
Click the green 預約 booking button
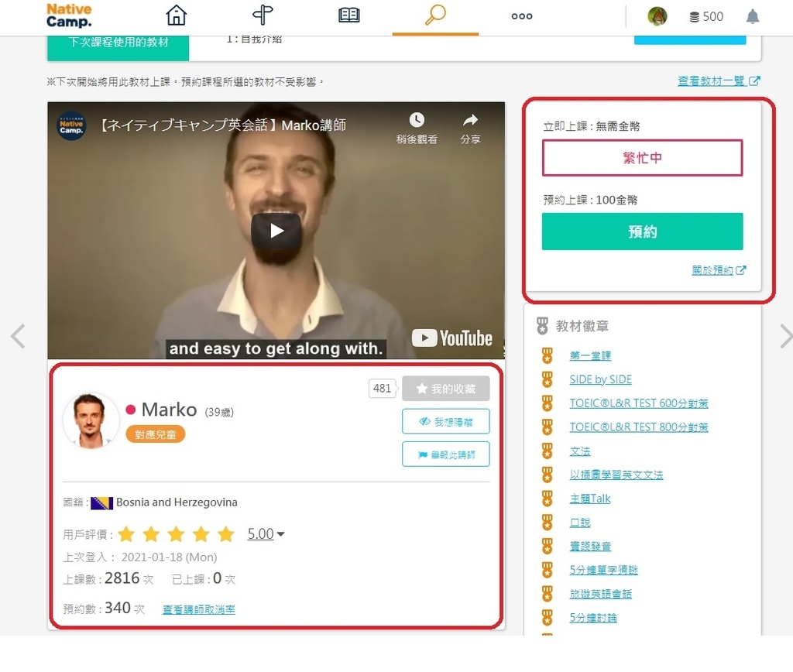click(x=642, y=231)
